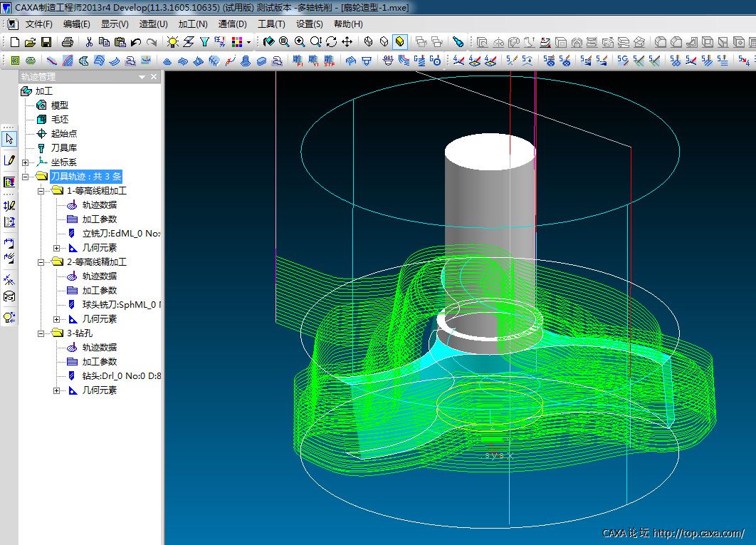The height and width of the screenshot is (545, 756).
Task: Switch to hidden-line display mode
Action: (x=384, y=42)
